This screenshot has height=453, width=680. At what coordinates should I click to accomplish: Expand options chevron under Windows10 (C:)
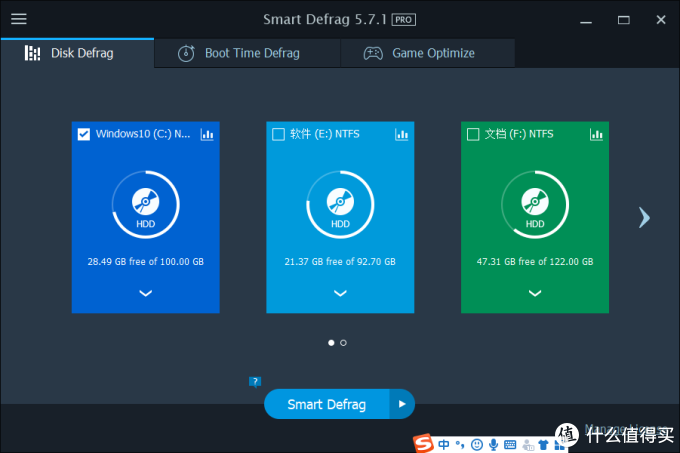146,293
